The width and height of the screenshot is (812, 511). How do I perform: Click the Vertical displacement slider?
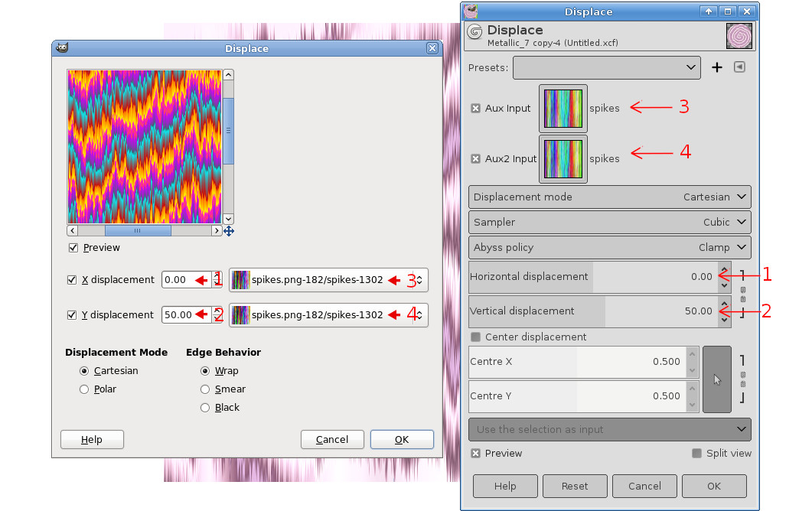593,311
